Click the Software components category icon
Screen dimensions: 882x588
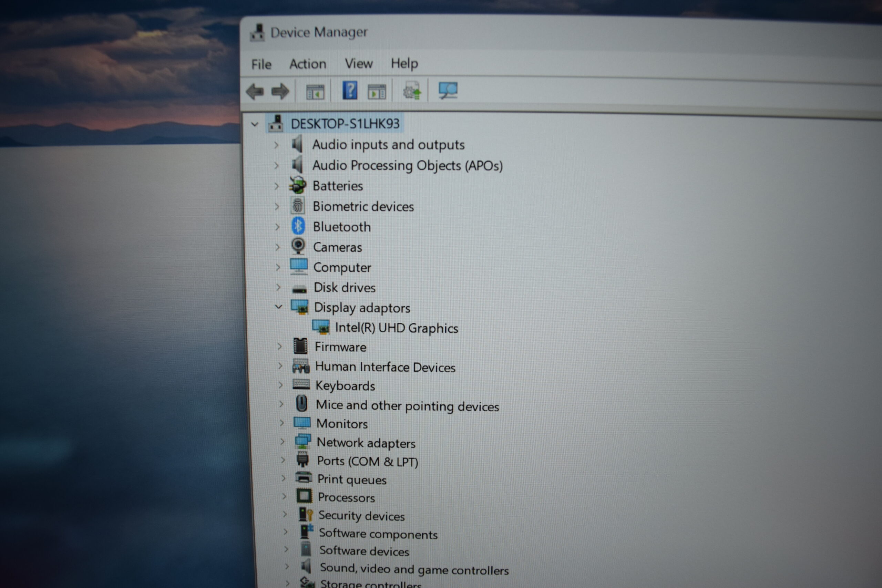[x=306, y=532]
